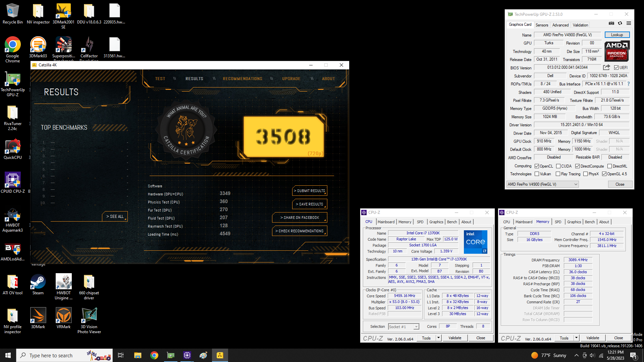Open TechPowerUp GPU-Z desktop icon
644x362 pixels.
coord(13,83)
